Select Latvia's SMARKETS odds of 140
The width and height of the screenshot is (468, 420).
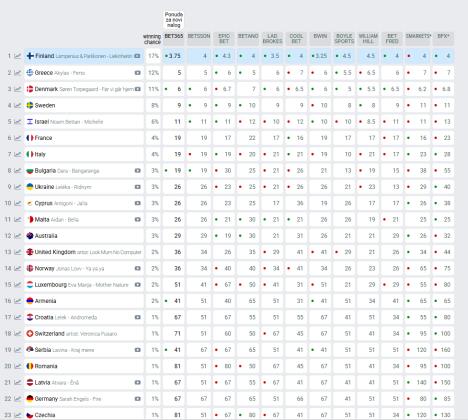pos(418,383)
